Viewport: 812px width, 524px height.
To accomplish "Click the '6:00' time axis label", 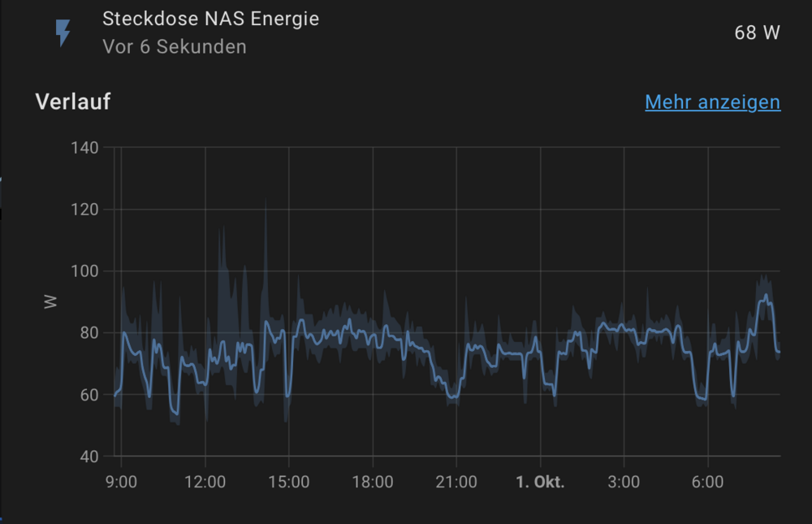I will (707, 482).
